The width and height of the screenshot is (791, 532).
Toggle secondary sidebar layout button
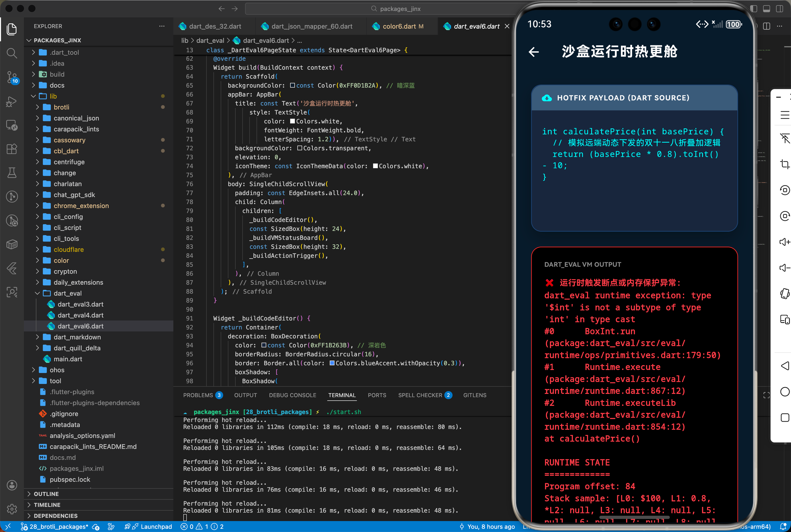(x=780, y=9)
